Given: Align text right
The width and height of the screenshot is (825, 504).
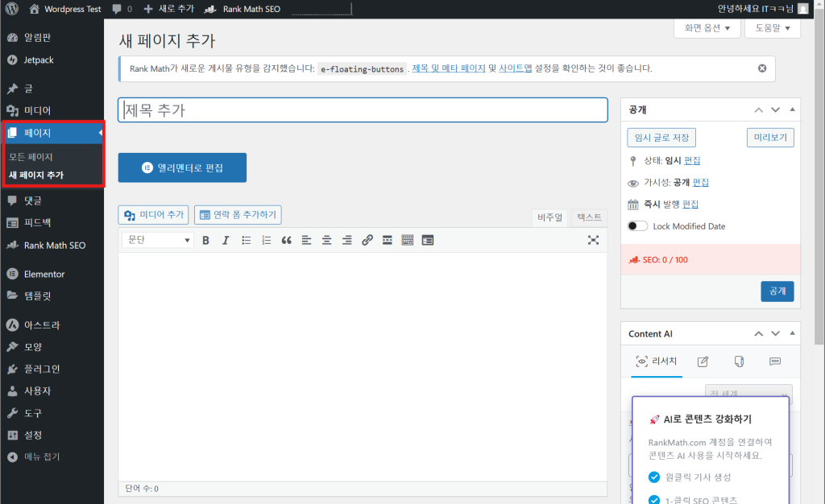Looking at the screenshot, I should pyautogui.click(x=346, y=240).
